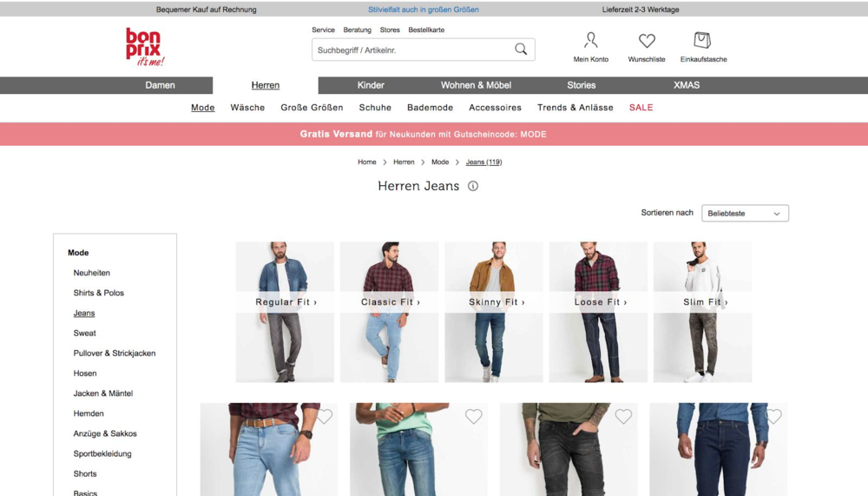Open the Loose Fit category tile
868x496 pixels.
pos(598,312)
